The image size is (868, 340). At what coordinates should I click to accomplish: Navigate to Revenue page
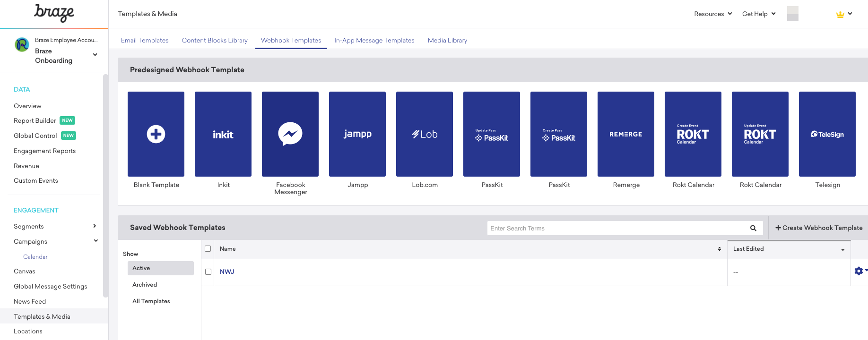click(26, 166)
